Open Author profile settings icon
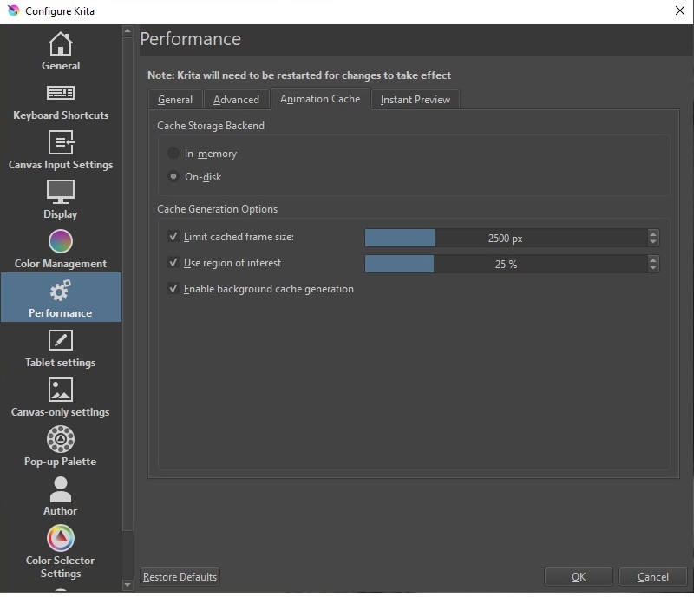Image resolution: width=700 pixels, height=597 pixels. pyautogui.click(x=60, y=489)
